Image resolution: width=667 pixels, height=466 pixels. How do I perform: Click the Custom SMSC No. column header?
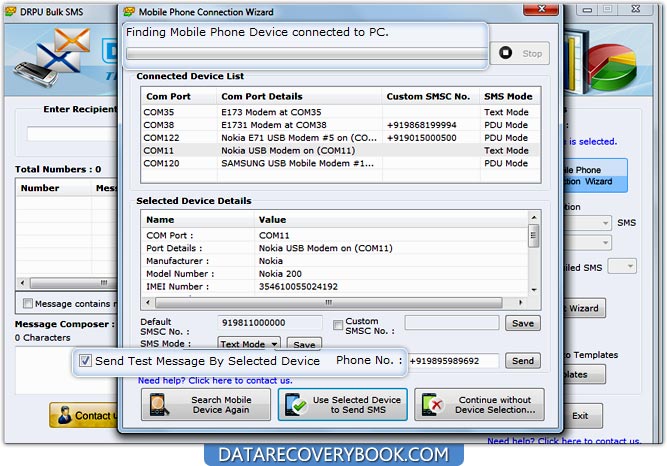(430, 96)
